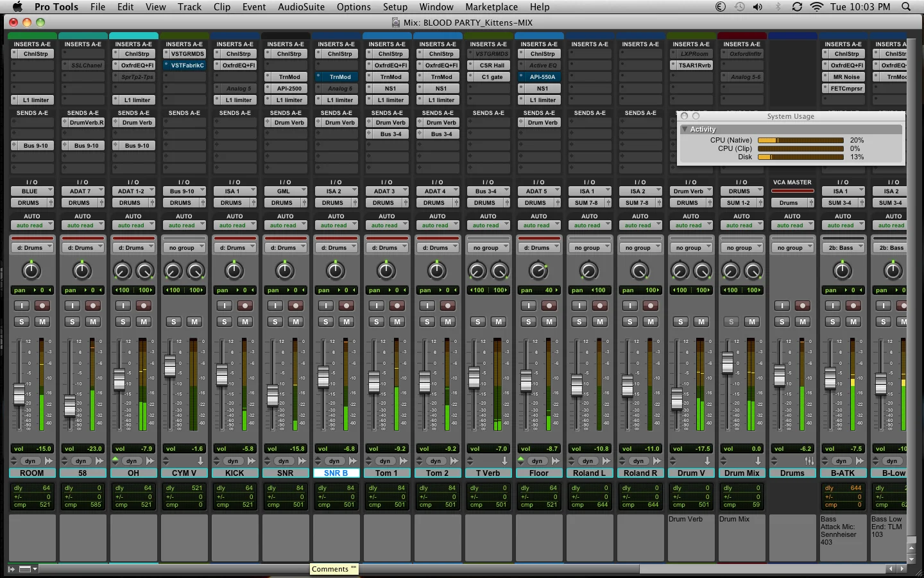
Task: Click the right pan knob on OH track
Action: pyautogui.click(x=145, y=272)
